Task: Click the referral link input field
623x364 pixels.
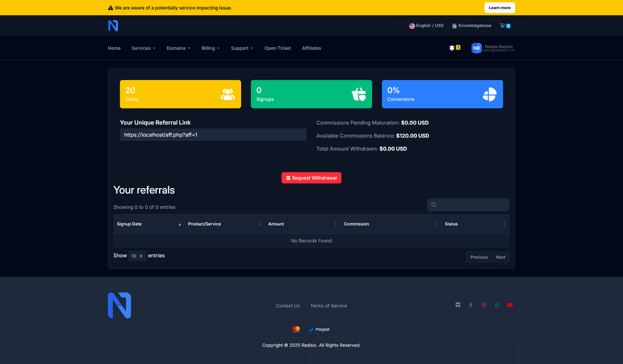Action: [213, 135]
